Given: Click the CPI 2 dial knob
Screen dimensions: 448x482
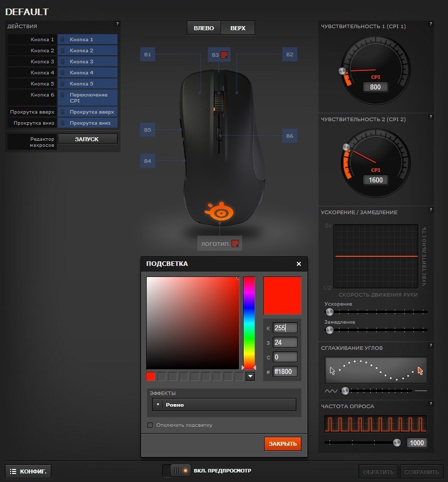Looking at the screenshot, I should tap(346, 147).
